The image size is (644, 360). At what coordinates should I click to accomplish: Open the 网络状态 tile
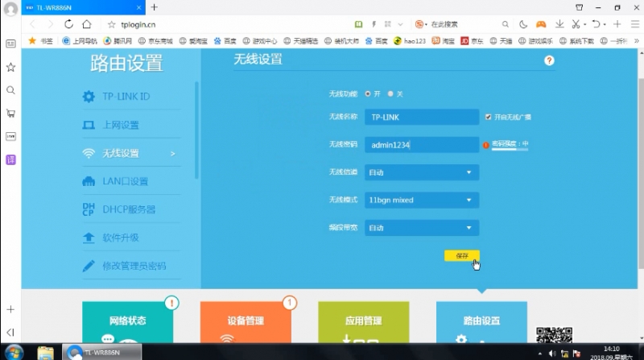tap(127, 322)
